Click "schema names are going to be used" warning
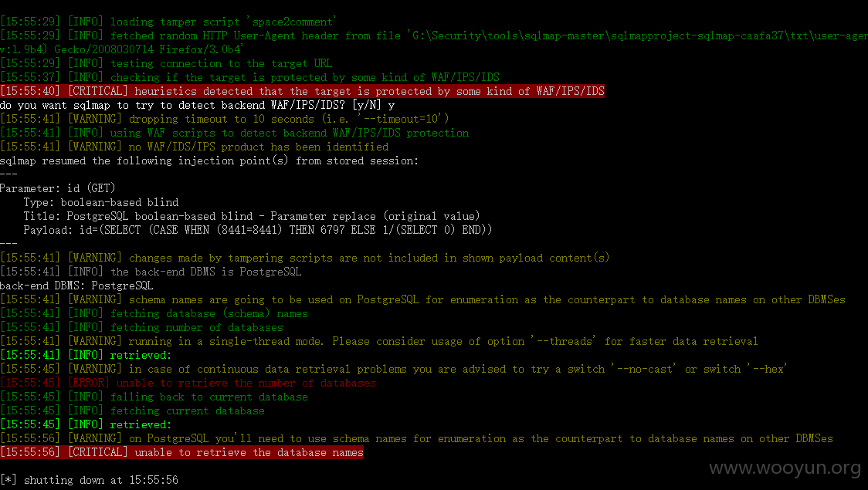This screenshot has height=490, width=868. 423,299
